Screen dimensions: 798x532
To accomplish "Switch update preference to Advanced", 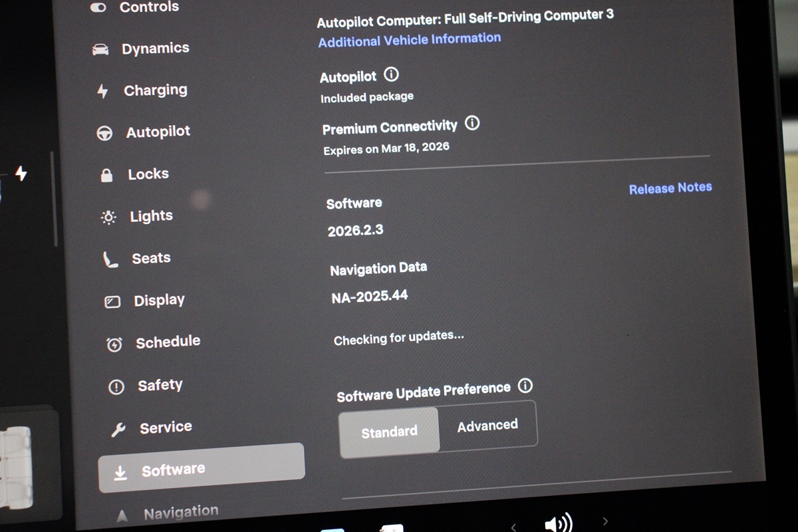I will [x=487, y=426].
